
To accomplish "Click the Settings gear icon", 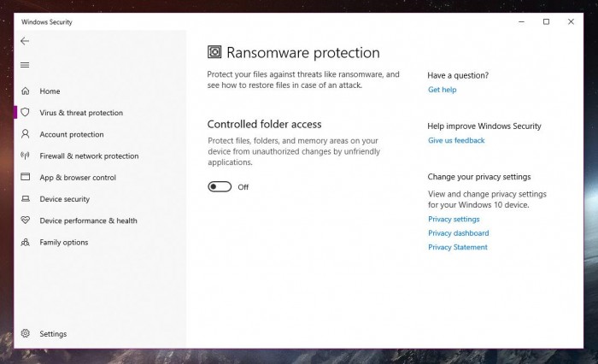I will (x=25, y=334).
